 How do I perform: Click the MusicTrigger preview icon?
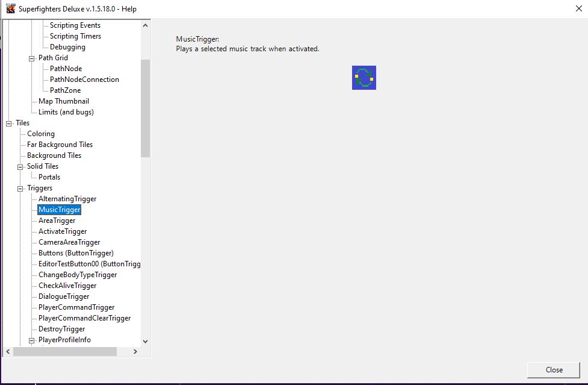pyautogui.click(x=364, y=78)
